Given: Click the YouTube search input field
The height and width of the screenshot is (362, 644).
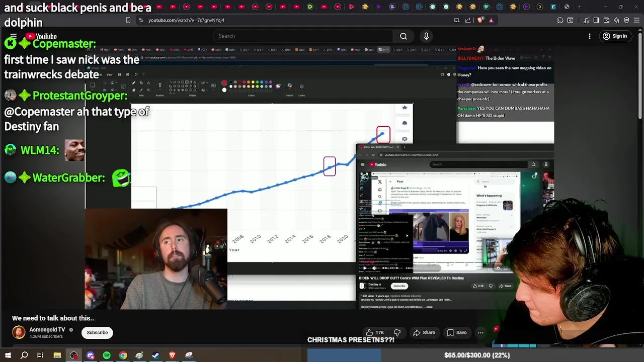Looking at the screenshot, I should [x=303, y=36].
